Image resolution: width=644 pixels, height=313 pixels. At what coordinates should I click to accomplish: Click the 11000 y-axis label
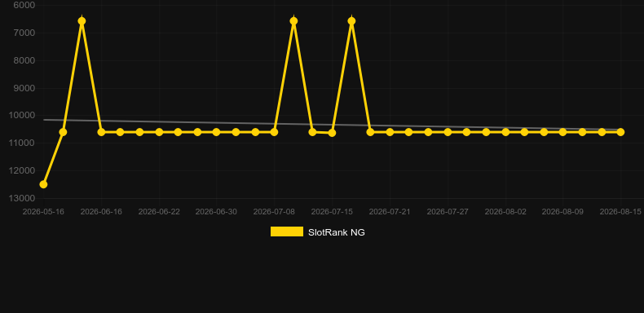(x=22, y=143)
